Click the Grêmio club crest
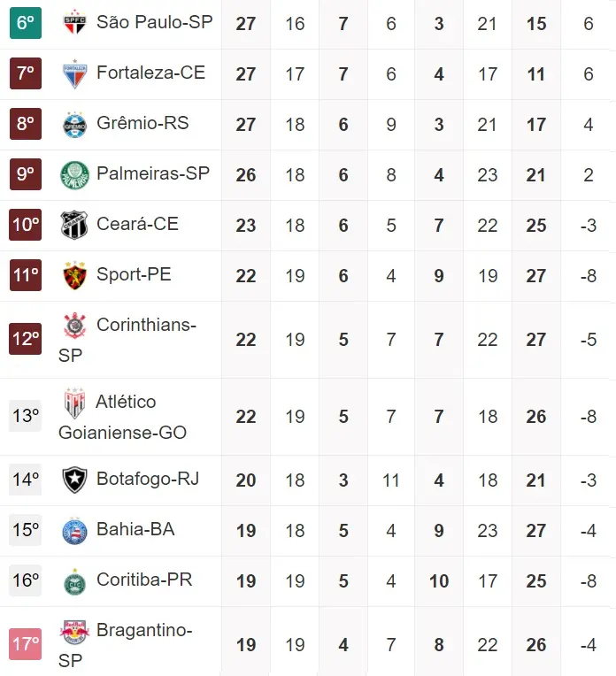Image resolution: width=616 pixels, height=676 pixels. point(74,124)
